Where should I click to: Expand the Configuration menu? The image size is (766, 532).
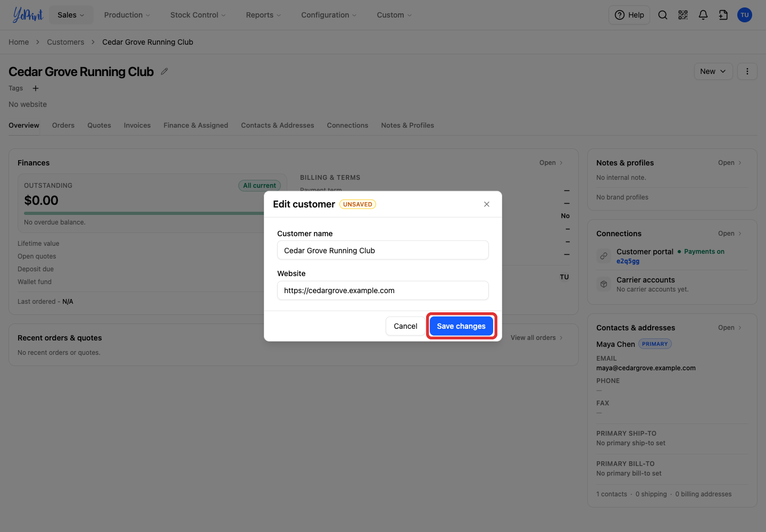click(x=329, y=15)
